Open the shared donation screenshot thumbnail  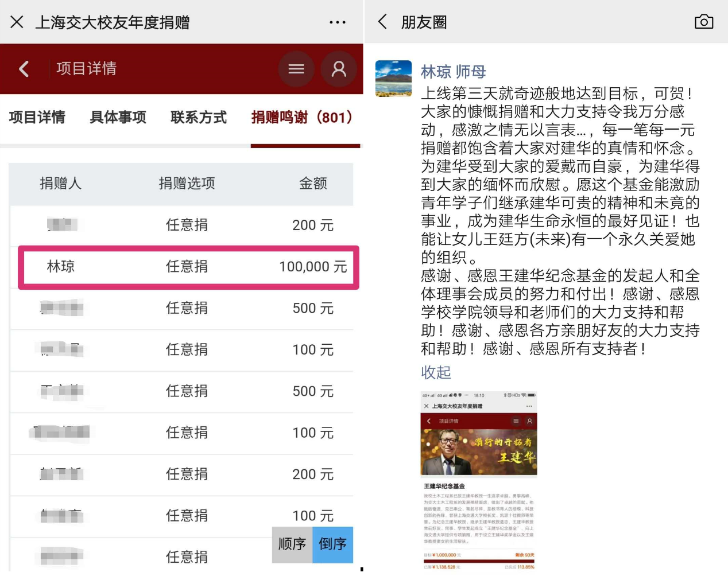click(479, 480)
